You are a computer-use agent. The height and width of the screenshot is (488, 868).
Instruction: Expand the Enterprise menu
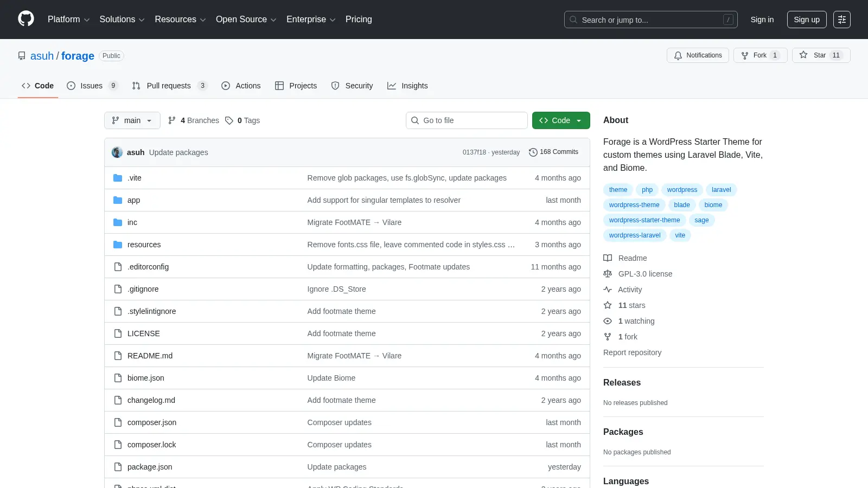point(311,19)
